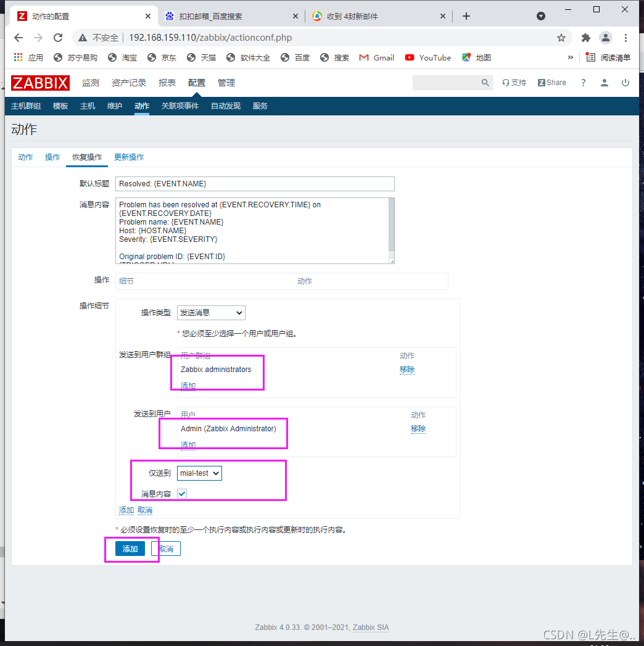Open 模板 submenu item
Screen dimensions: 644x646
coord(60,106)
